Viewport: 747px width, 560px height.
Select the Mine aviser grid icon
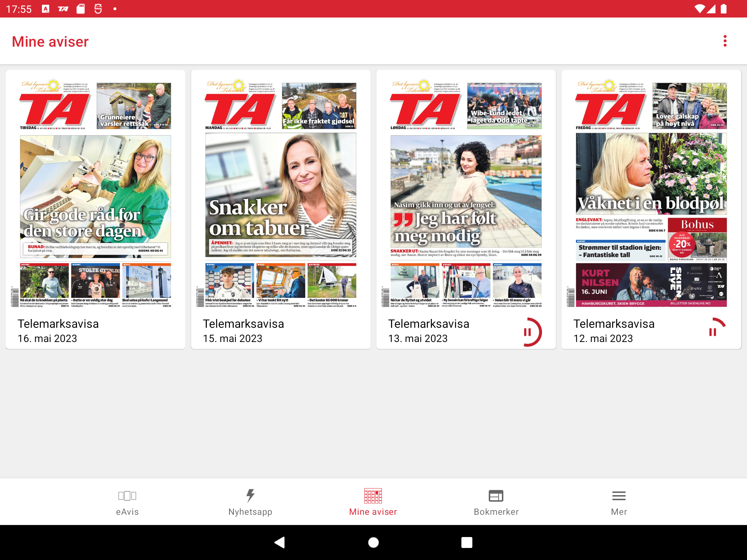click(373, 496)
